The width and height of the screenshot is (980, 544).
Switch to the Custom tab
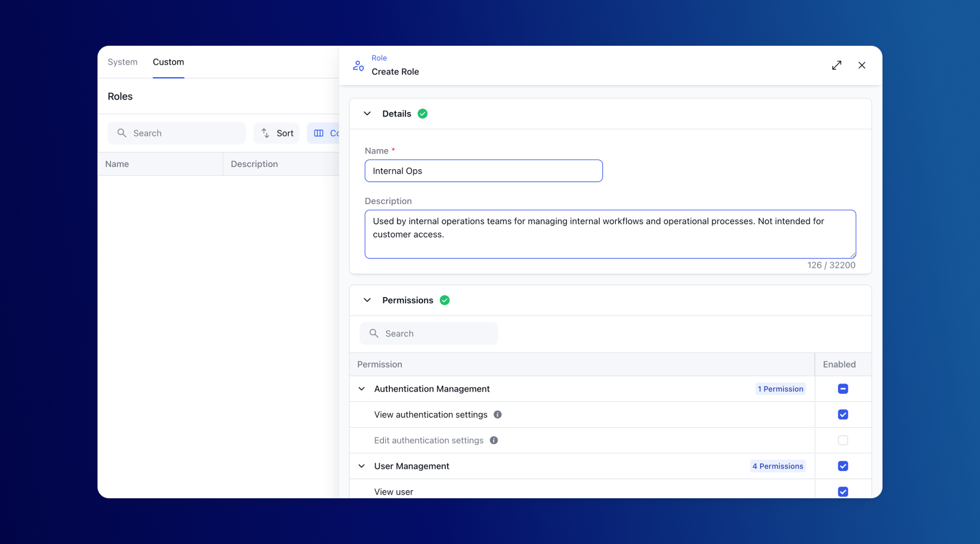pyautogui.click(x=168, y=61)
